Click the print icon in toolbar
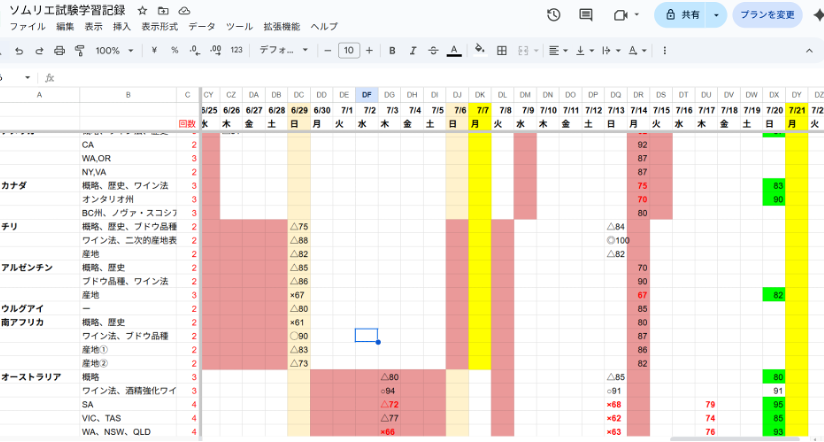Image resolution: width=824 pixels, height=442 pixels. click(59, 50)
